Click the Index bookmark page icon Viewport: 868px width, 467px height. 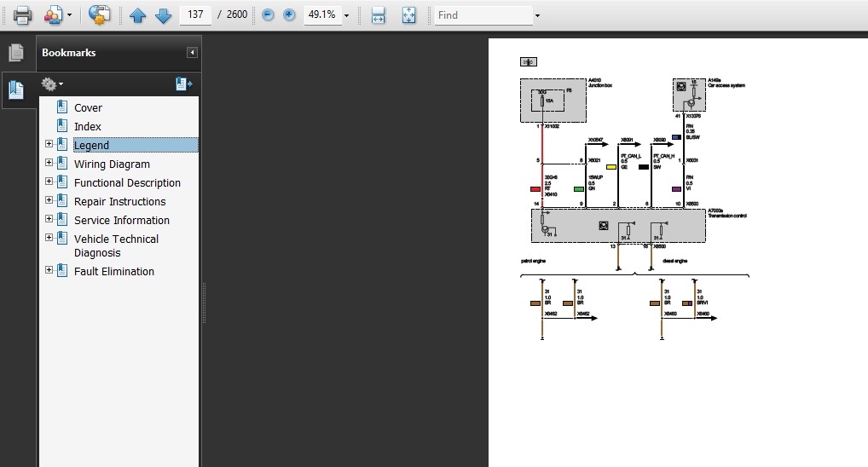tap(62, 125)
